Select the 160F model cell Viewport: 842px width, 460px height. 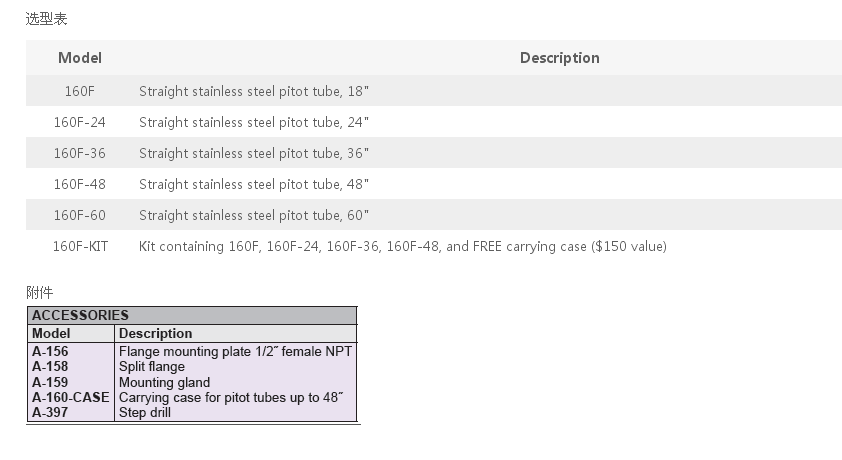click(x=79, y=91)
